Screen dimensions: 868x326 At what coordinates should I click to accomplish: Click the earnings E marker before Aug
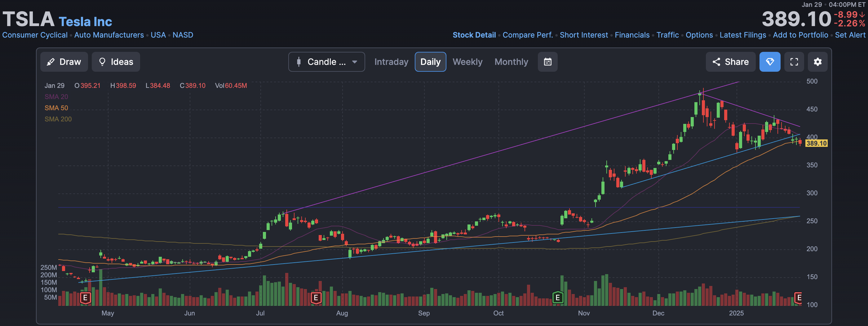316,298
